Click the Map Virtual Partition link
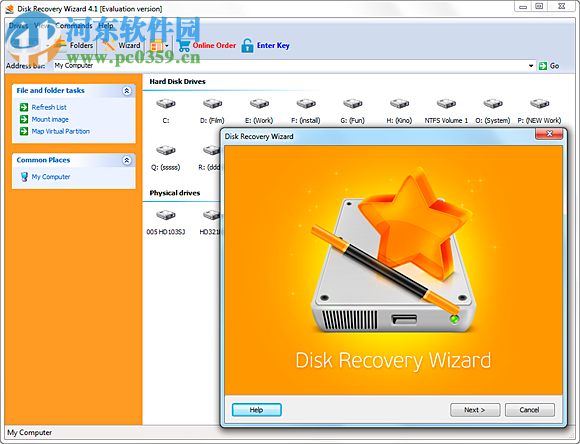Screen dimensions: 580x444 click(x=61, y=131)
